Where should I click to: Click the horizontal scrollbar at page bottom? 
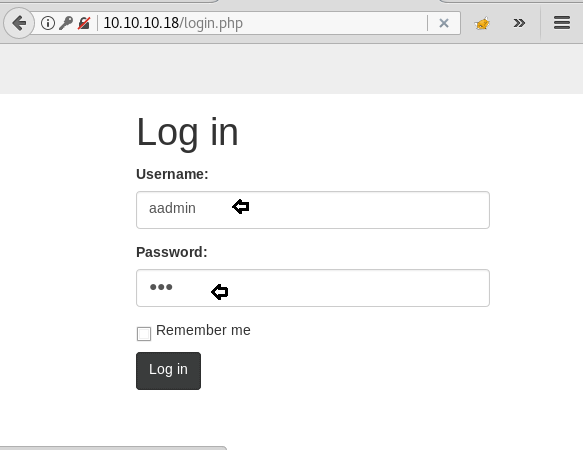click(x=113, y=448)
